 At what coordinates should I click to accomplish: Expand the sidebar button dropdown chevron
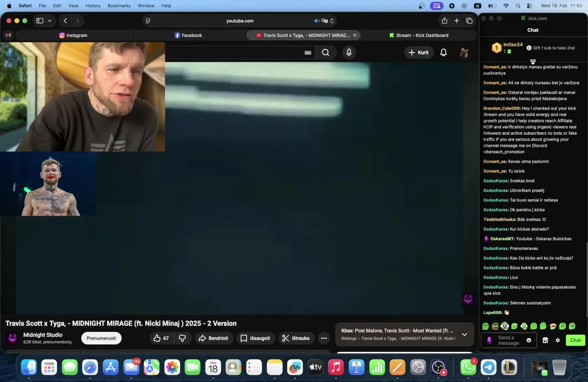pos(49,21)
